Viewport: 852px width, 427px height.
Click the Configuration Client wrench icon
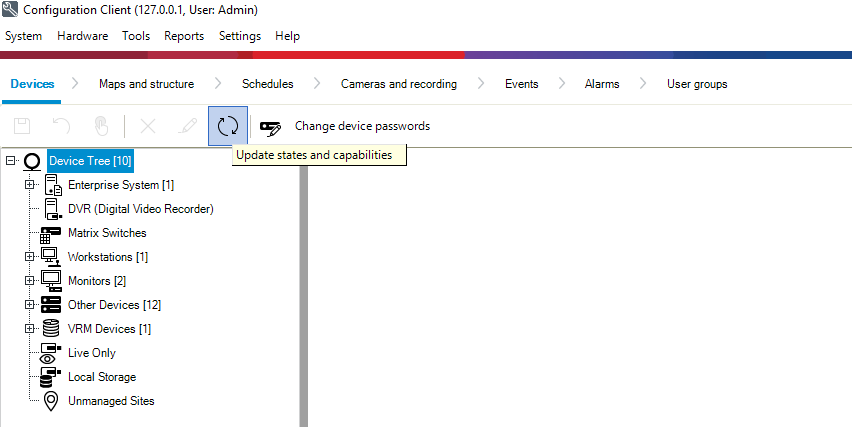pos(10,9)
